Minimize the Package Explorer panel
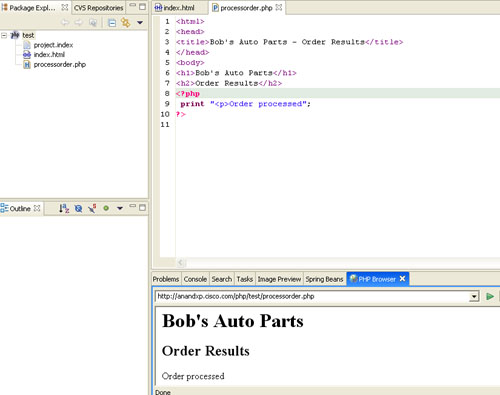500x395 pixels. point(133,6)
